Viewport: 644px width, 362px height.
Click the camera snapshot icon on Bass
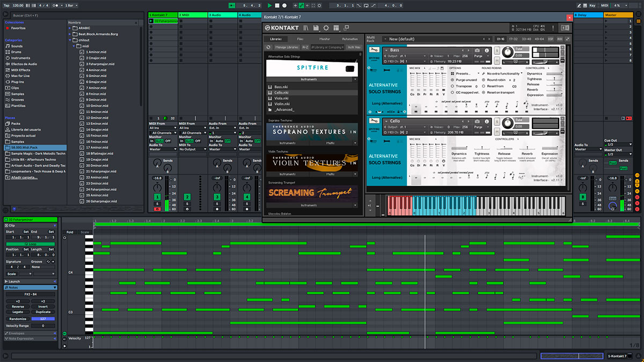[x=477, y=50]
